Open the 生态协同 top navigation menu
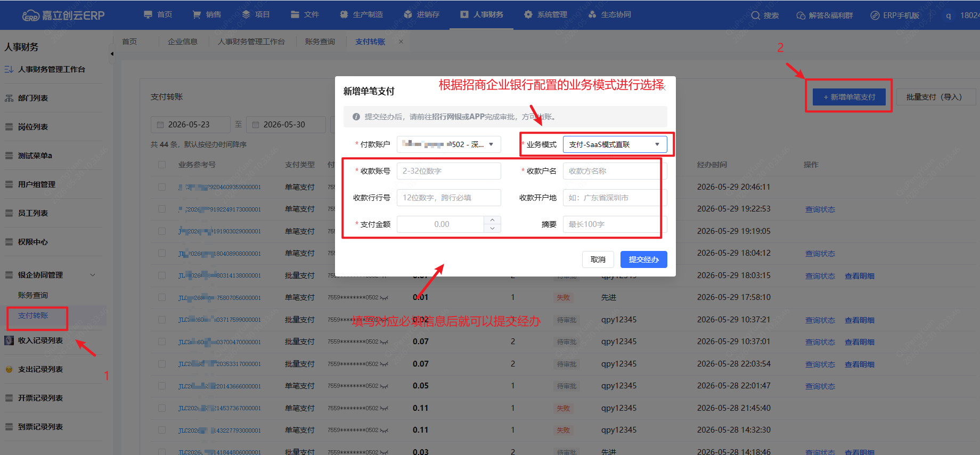 (610, 14)
